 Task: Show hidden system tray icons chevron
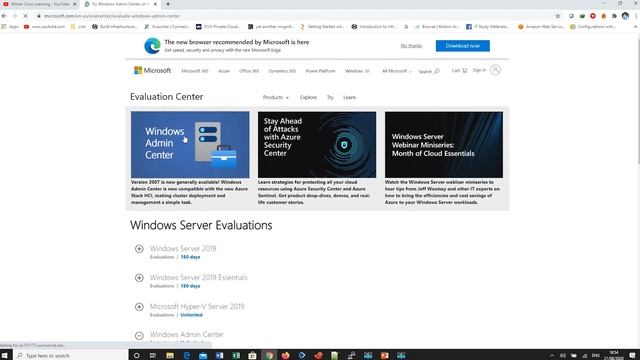pos(552,356)
